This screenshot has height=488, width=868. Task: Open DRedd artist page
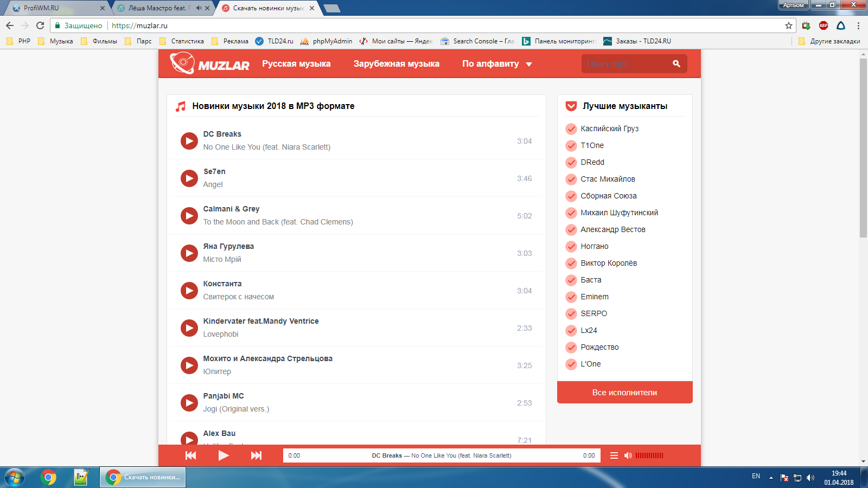[592, 162]
